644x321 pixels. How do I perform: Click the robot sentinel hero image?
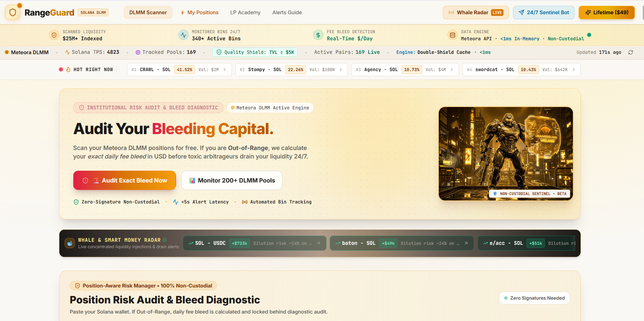506,153
